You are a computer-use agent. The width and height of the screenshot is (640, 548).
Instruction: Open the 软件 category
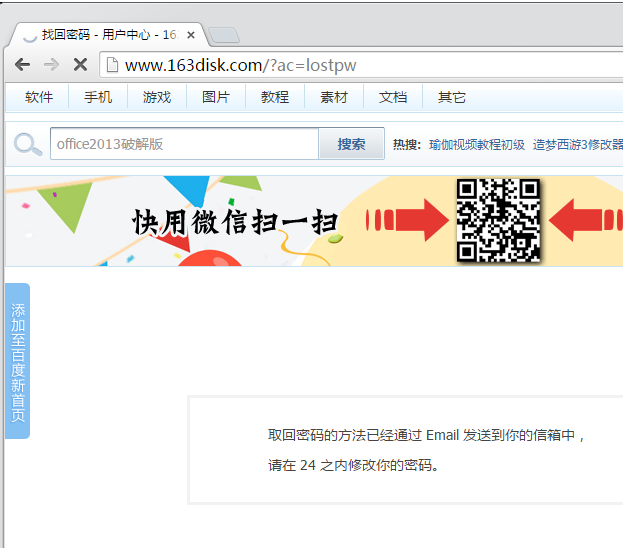point(39,97)
